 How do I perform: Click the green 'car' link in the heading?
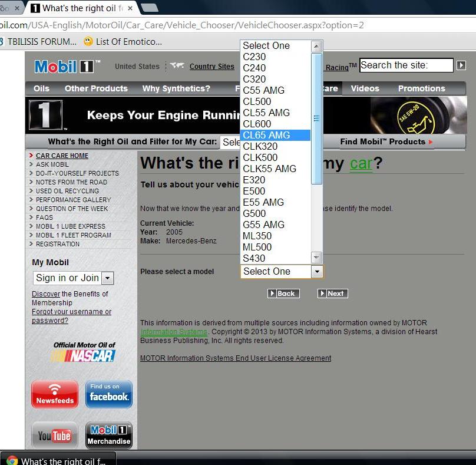point(361,164)
